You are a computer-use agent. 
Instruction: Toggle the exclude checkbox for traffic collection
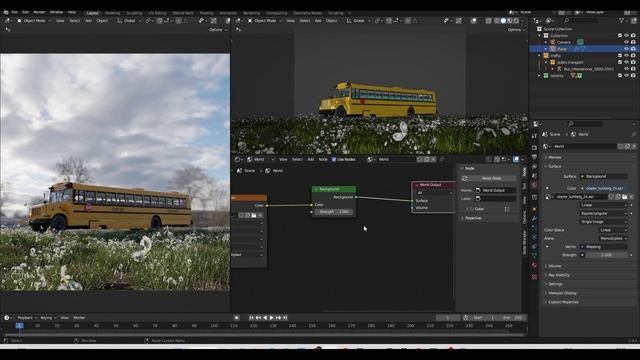(620, 56)
